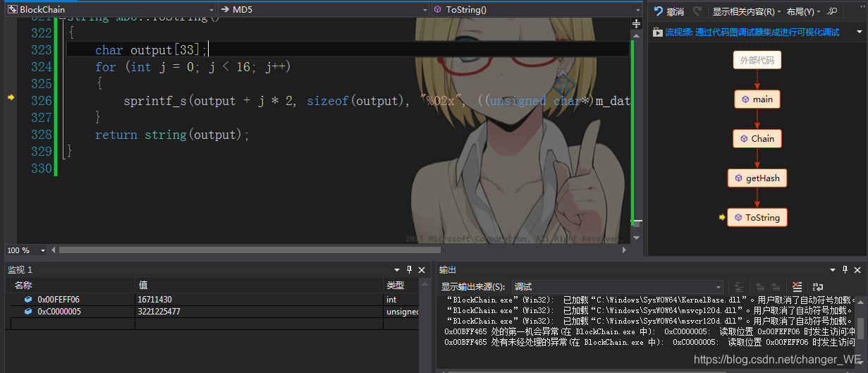Open the 显示输出来源 调试 combo box

[616, 287]
